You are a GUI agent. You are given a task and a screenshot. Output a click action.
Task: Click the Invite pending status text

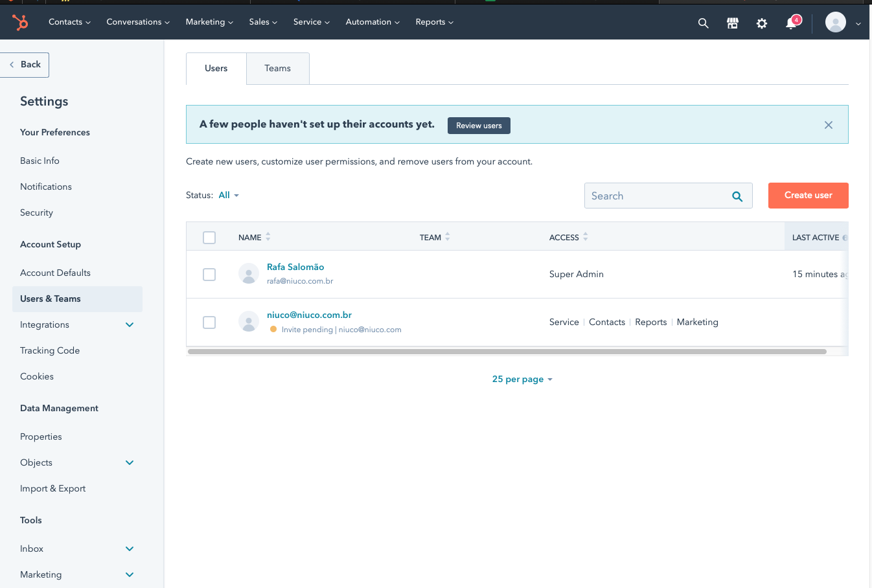tap(307, 330)
